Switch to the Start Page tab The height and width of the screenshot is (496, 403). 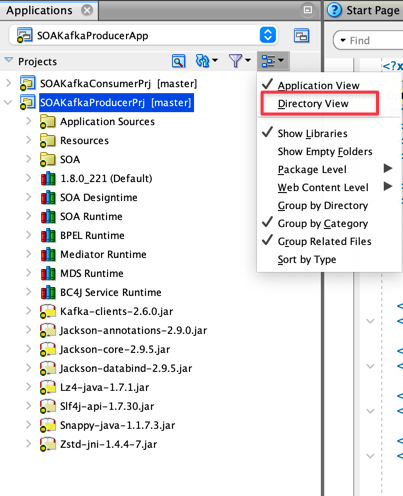pos(373,10)
